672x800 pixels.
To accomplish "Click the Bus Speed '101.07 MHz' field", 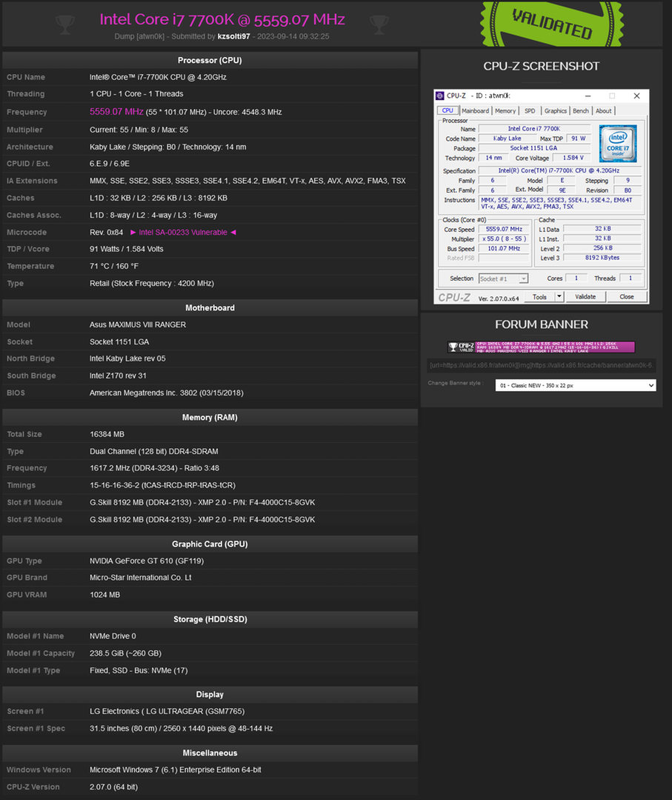I will 504,248.
